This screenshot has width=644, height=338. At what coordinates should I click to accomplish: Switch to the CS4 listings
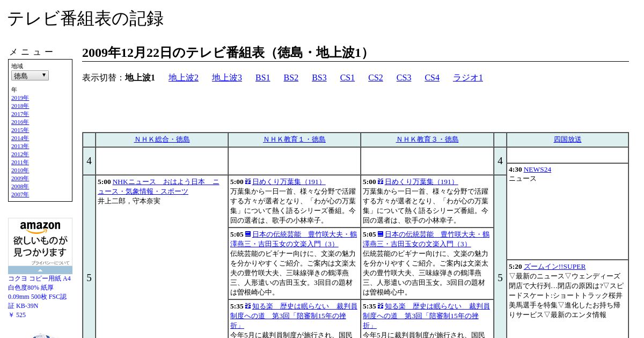432,78
